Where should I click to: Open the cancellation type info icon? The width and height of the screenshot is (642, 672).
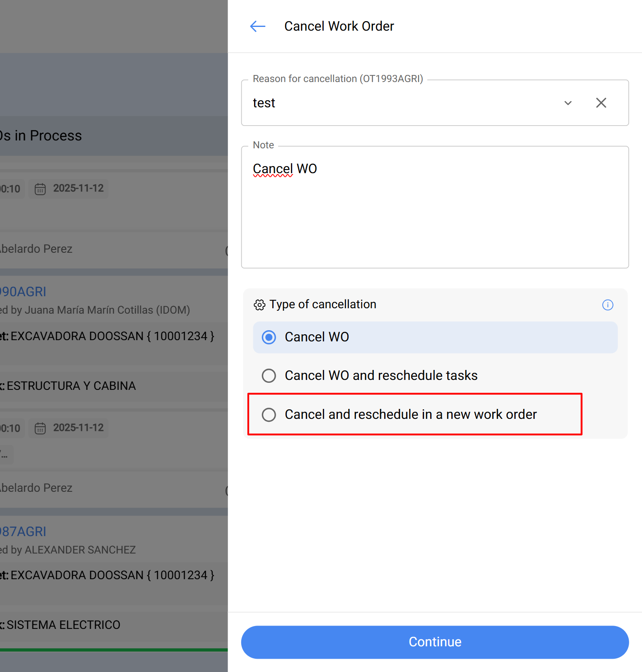[608, 305]
